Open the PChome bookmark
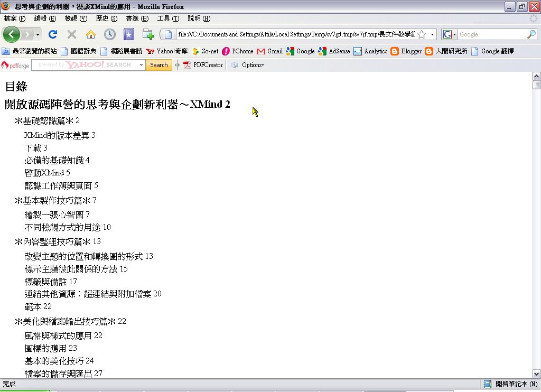The image size is (541, 392). [x=238, y=51]
